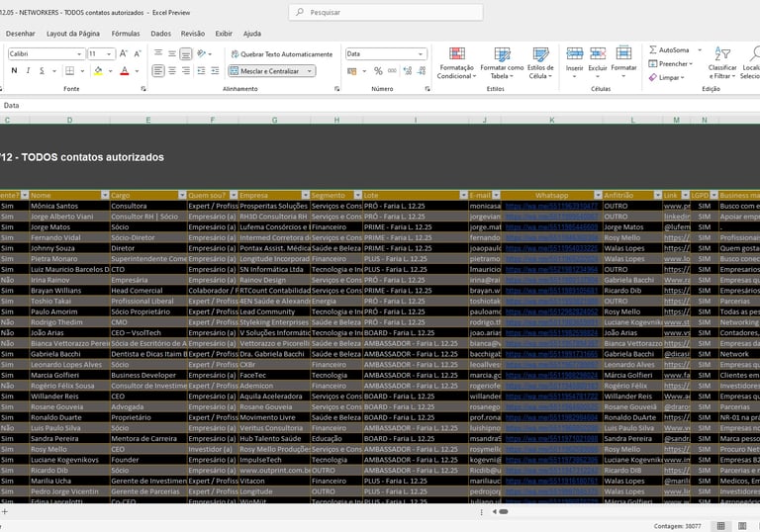Open the Data number format dropdown

(421, 53)
